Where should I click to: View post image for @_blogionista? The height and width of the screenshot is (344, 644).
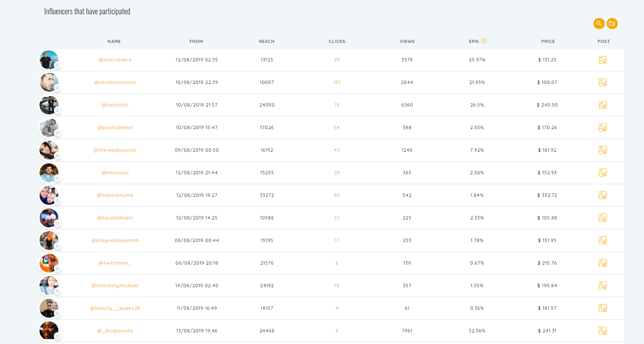point(603,331)
